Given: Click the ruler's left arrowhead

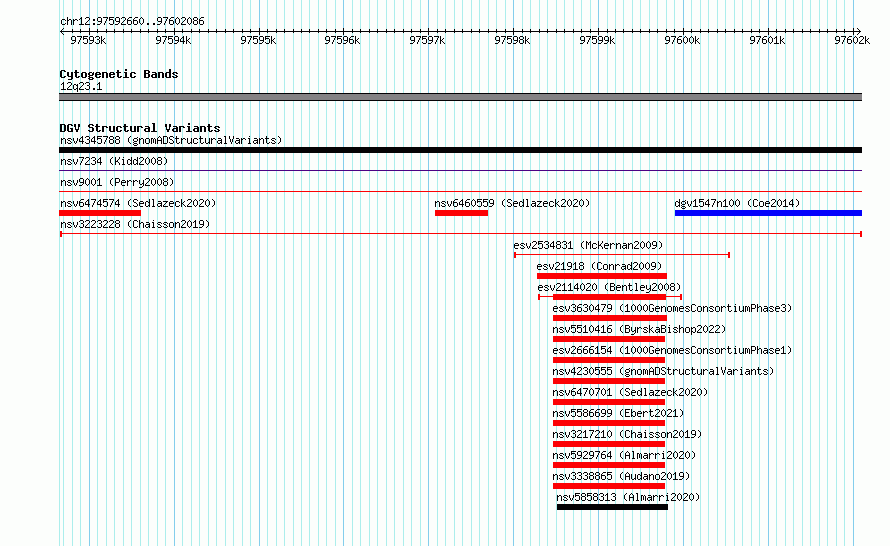Looking at the screenshot, I should tap(62, 32).
